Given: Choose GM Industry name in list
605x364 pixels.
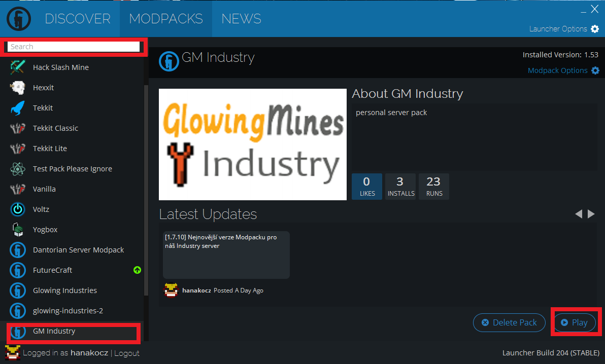Looking at the screenshot, I should click(54, 331).
